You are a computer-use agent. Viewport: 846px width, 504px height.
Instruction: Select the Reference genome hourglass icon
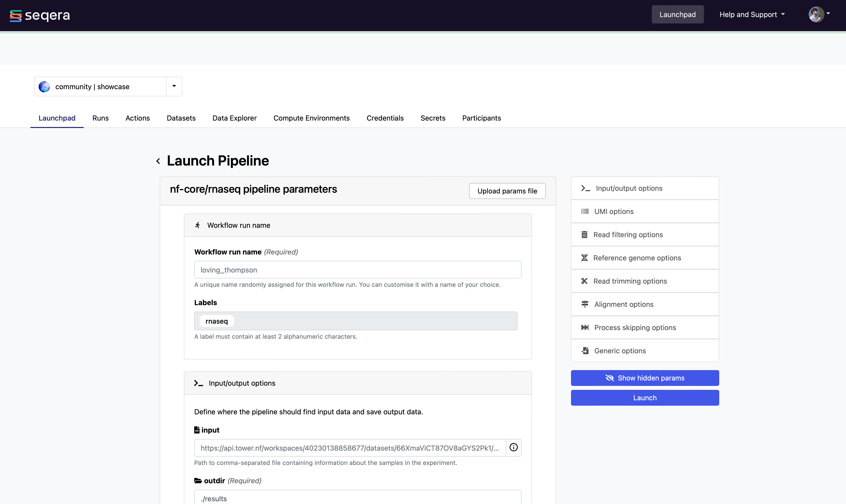585,258
